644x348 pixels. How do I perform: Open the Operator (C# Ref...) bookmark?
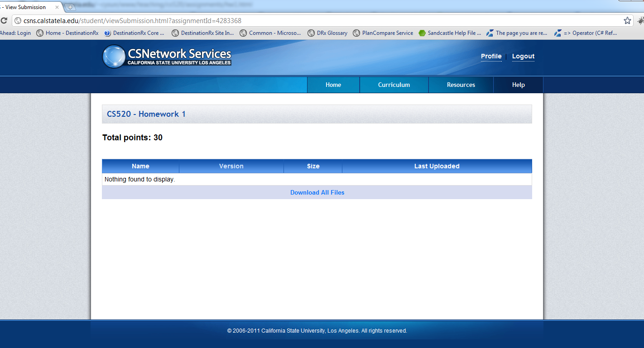tap(586, 33)
